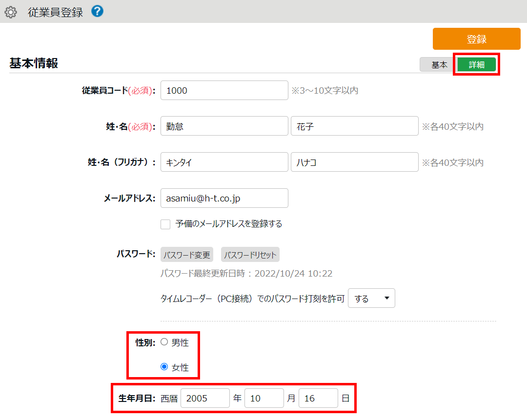Click the birth day field showing 16
527x420 pixels.
tap(318, 399)
